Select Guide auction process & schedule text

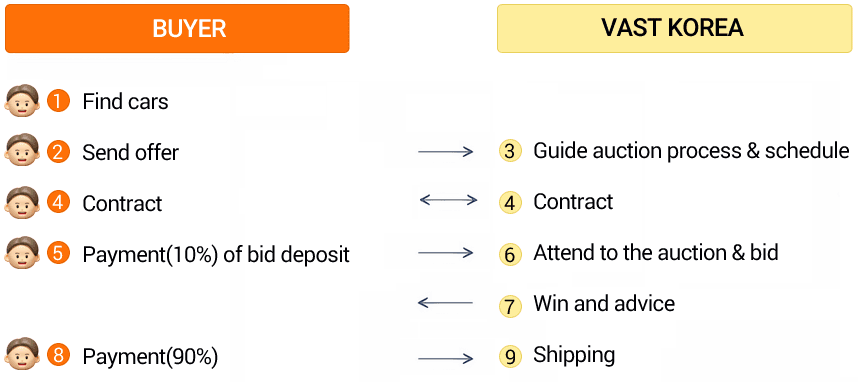(691, 150)
